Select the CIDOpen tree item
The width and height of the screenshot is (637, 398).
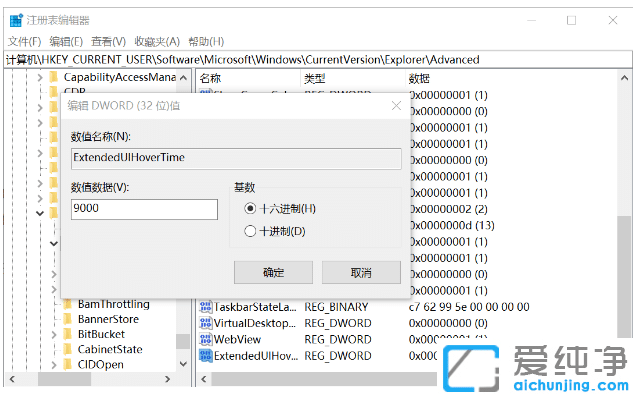(x=100, y=364)
